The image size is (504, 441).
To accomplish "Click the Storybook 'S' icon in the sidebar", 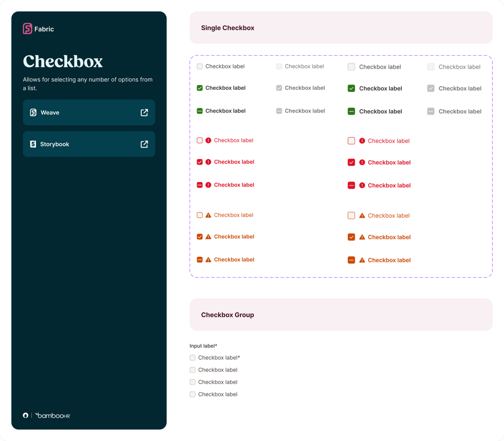I will pos(33,144).
